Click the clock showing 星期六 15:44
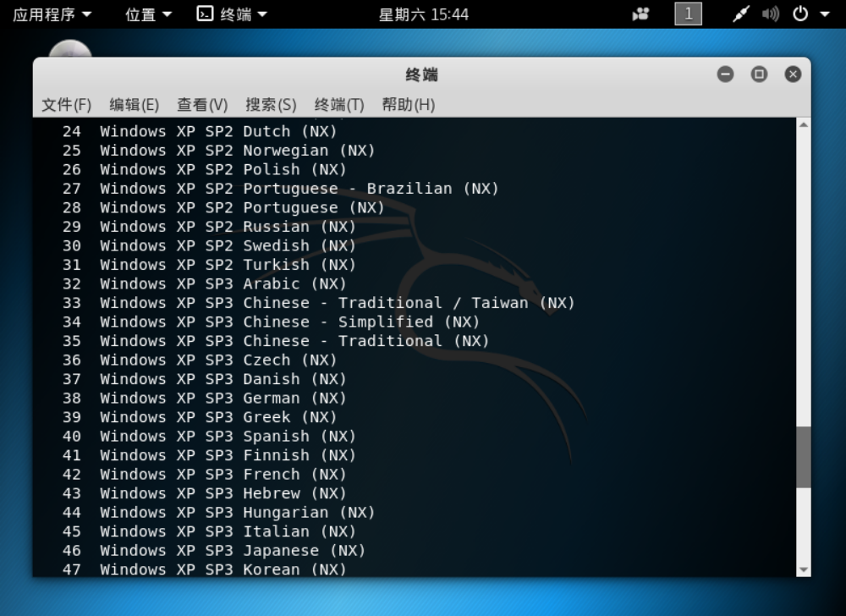846x616 pixels. point(424,14)
